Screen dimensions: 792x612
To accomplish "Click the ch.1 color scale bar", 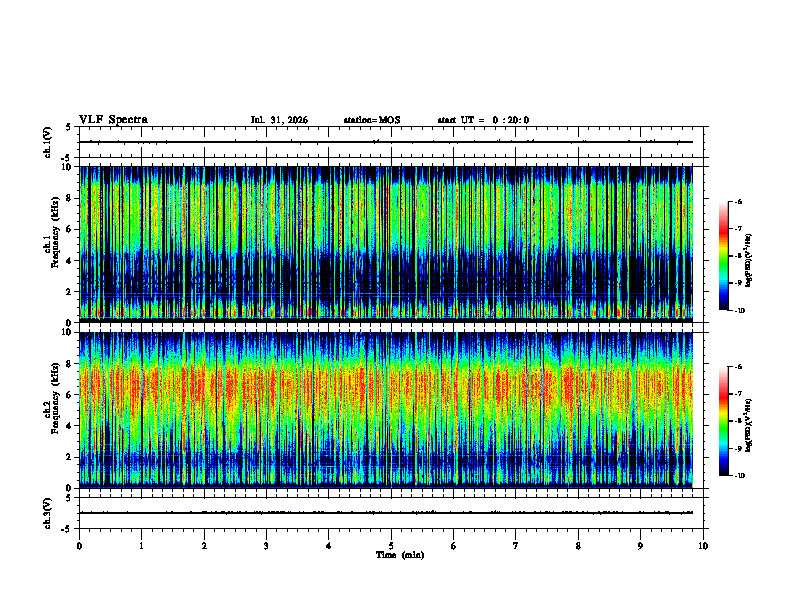I will [x=723, y=256].
